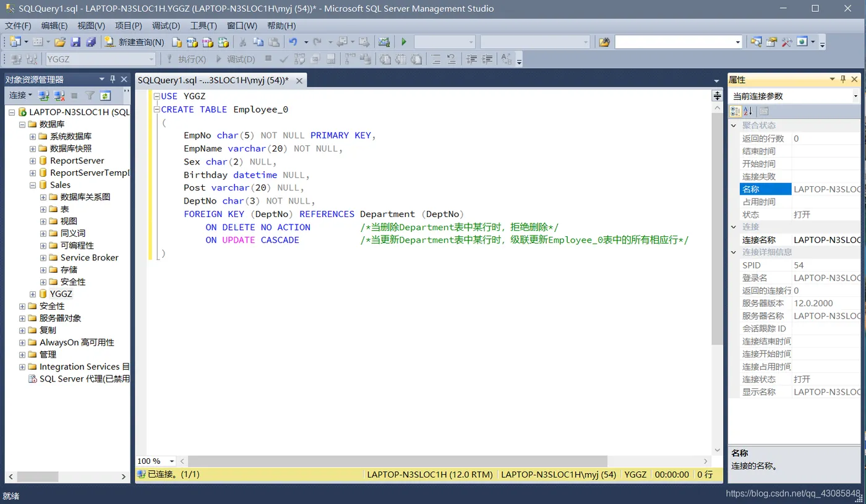Click the green Start debugging arrow
Screen dimensions: 866x504
click(404, 42)
